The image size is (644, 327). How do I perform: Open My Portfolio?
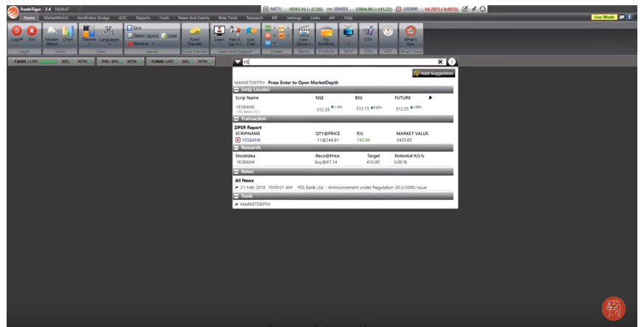(x=326, y=35)
